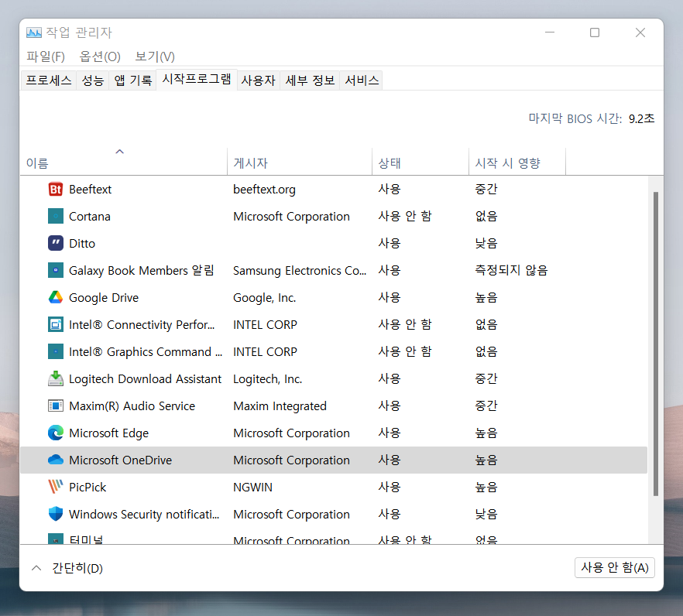This screenshot has height=616, width=683.
Task: Switch to the 세부 정보 tab
Action: coord(310,80)
